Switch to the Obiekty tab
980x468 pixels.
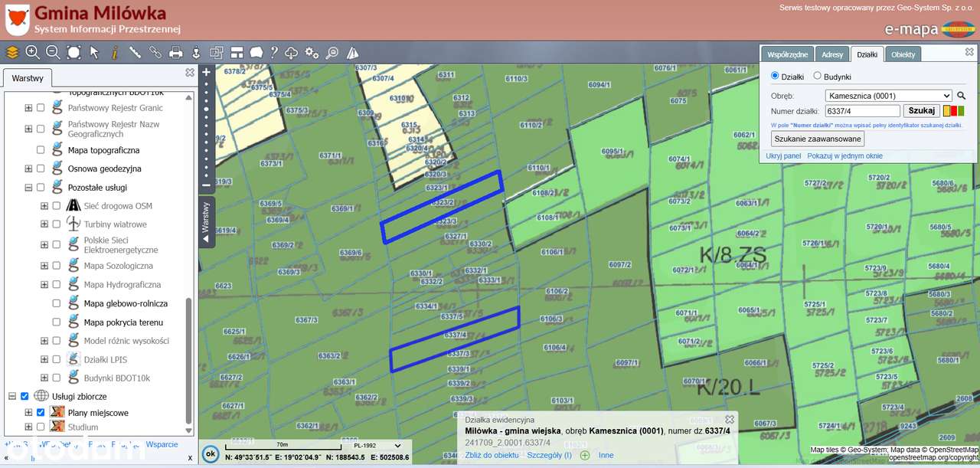pos(903,54)
